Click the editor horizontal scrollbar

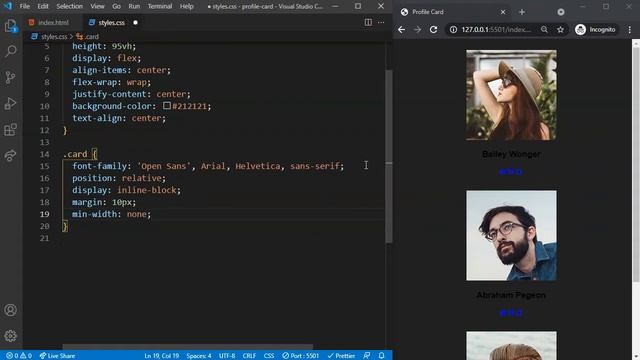pos(188,346)
